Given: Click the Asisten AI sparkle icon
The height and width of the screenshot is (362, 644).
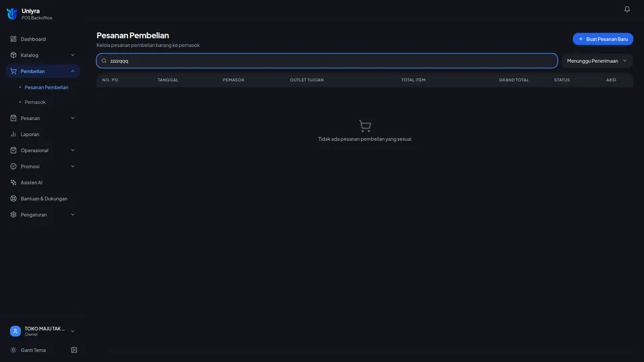Looking at the screenshot, I should pyautogui.click(x=13, y=182).
